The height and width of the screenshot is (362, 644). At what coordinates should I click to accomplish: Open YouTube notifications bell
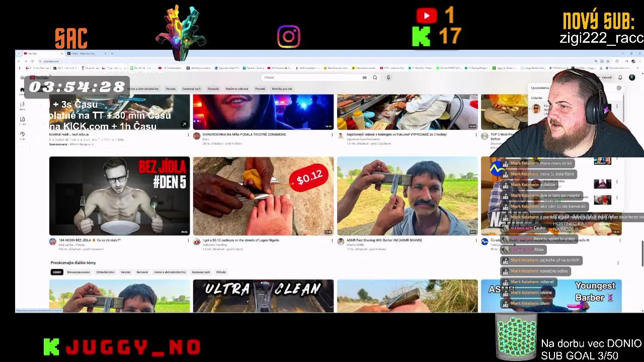[620, 77]
